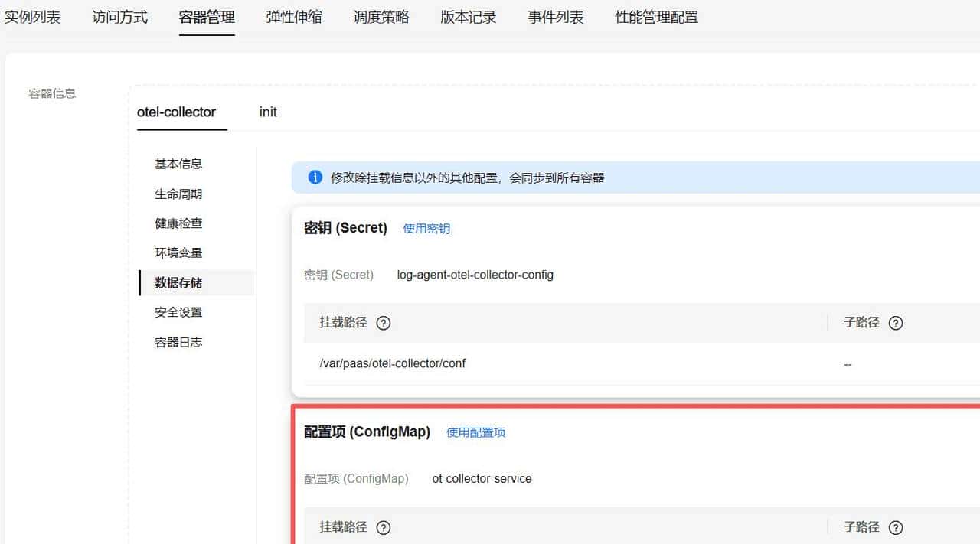The height and width of the screenshot is (544, 980).
Task: Open 健康检查 settings from sidebar
Action: (x=178, y=223)
